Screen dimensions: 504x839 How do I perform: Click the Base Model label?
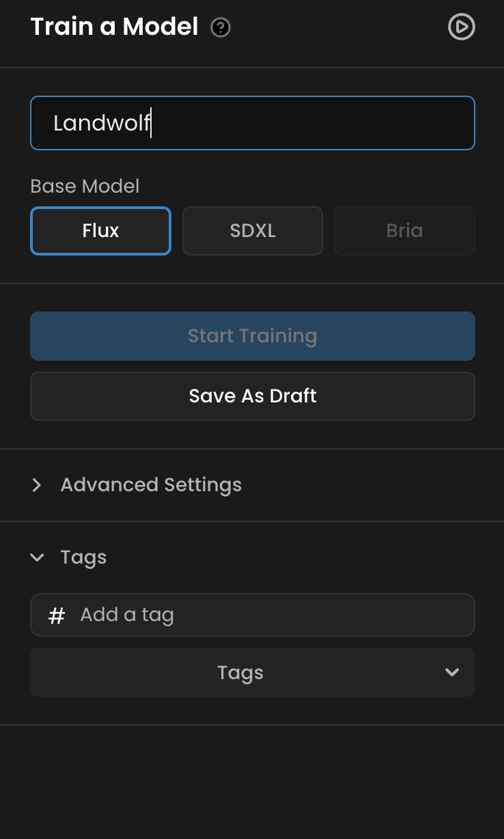(85, 186)
